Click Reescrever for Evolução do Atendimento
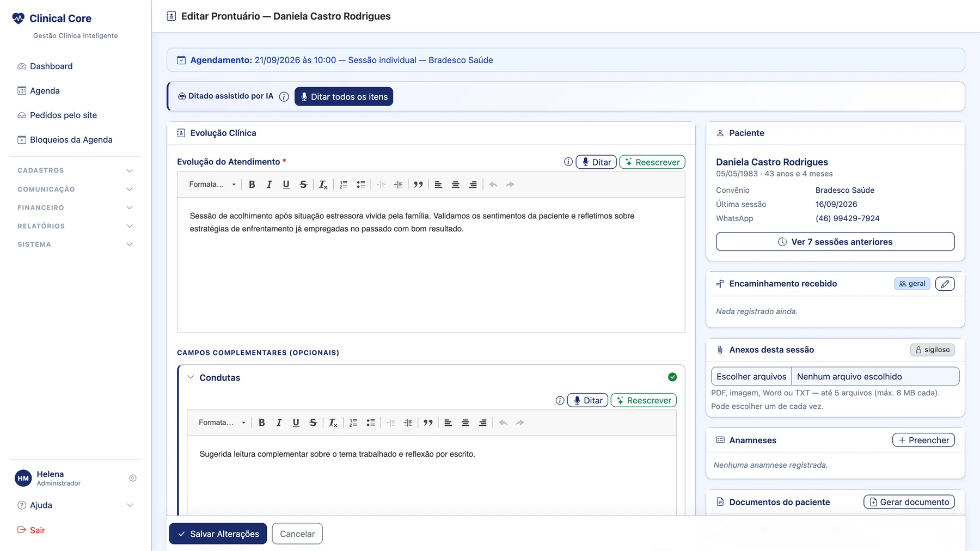Viewport: 980px width, 551px height. 652,162
